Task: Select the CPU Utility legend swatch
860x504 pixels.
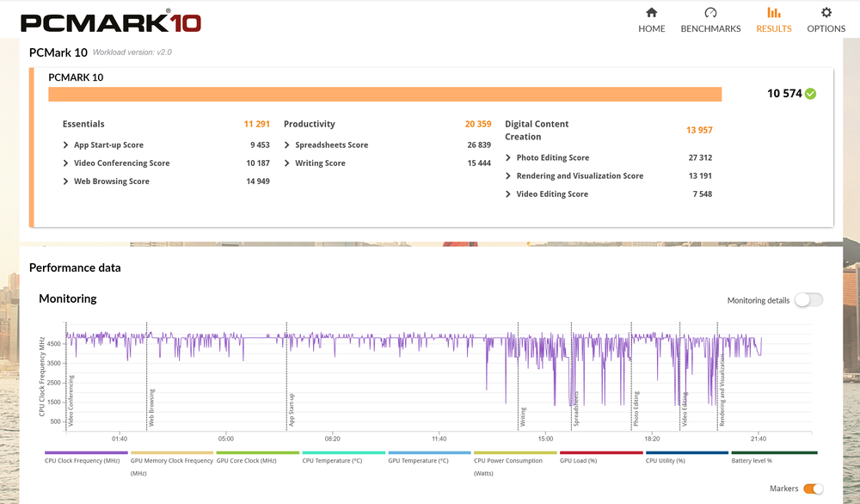Action: point(687,452)
